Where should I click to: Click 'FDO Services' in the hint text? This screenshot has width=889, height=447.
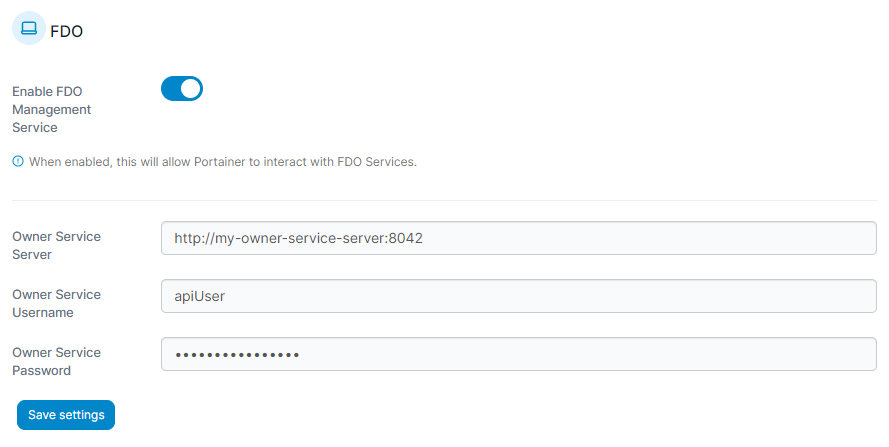(x=376, y=162)
